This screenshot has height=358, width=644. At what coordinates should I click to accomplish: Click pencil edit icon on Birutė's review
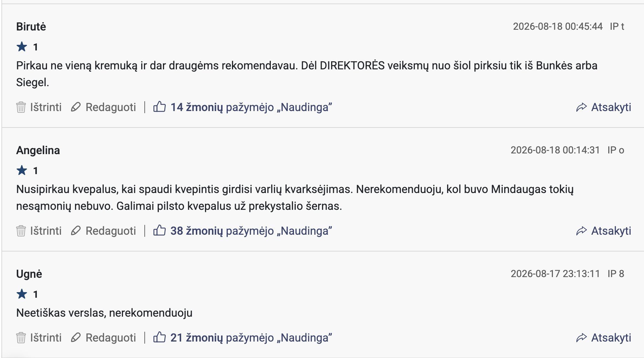[76, 107]
